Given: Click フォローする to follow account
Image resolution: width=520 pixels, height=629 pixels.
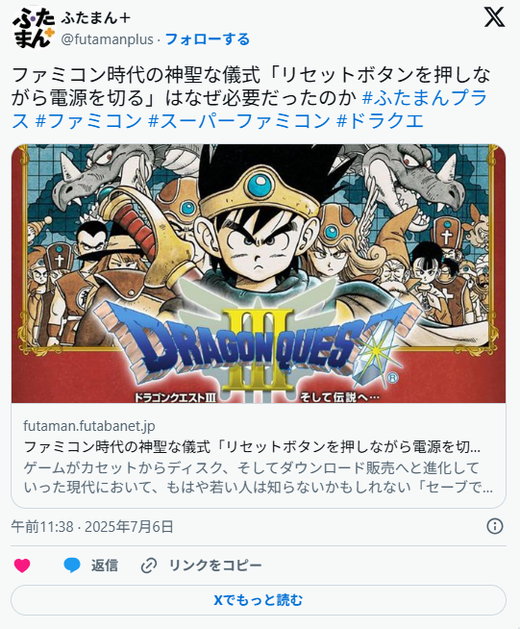Looking at the screenshot, I should [x=207, y=39].
